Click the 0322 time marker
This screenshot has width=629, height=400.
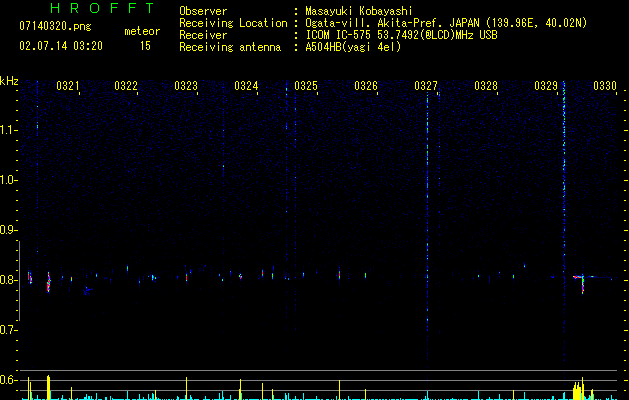(x=126, y=85)
